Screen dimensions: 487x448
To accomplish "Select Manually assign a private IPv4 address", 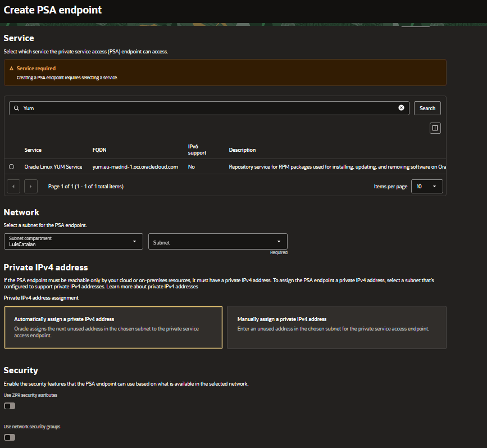I will (x=336, y=327).
